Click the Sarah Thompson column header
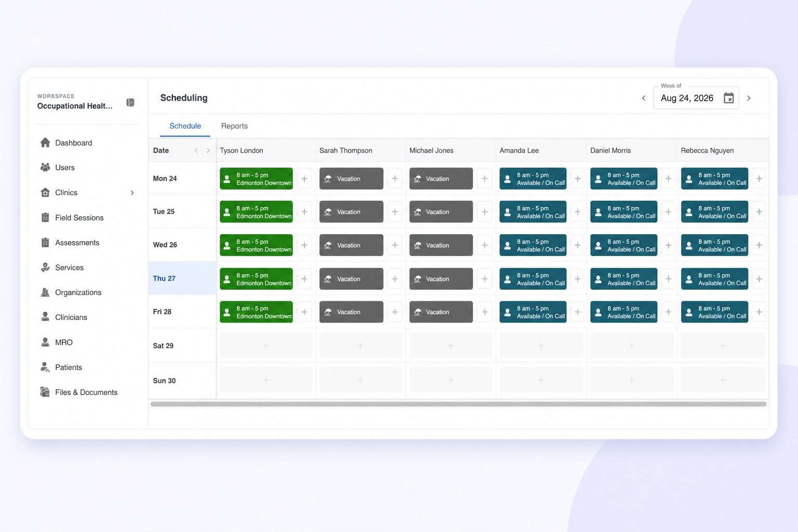The height and width of the screenshot is (532, 798). click(x=346, y=150)
